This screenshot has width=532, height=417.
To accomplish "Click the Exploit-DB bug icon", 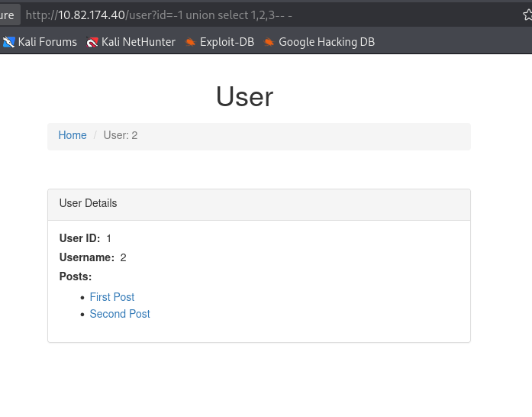I will pyautogui.click(x=190, y=42).
